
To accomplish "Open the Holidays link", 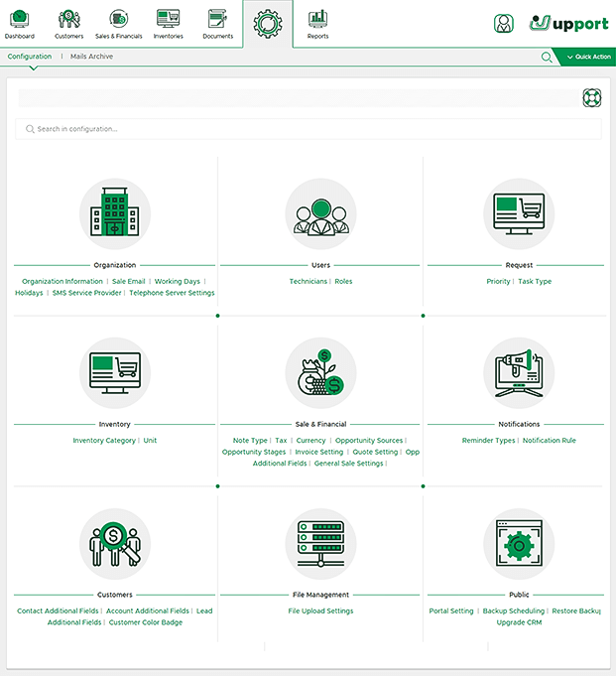I will click(x=29, y=293).
